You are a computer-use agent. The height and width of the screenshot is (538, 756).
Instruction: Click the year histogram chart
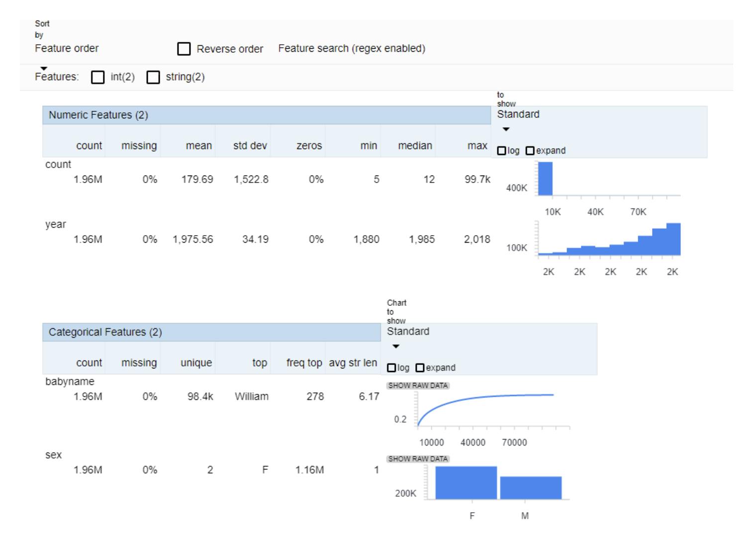pos(609,239)
